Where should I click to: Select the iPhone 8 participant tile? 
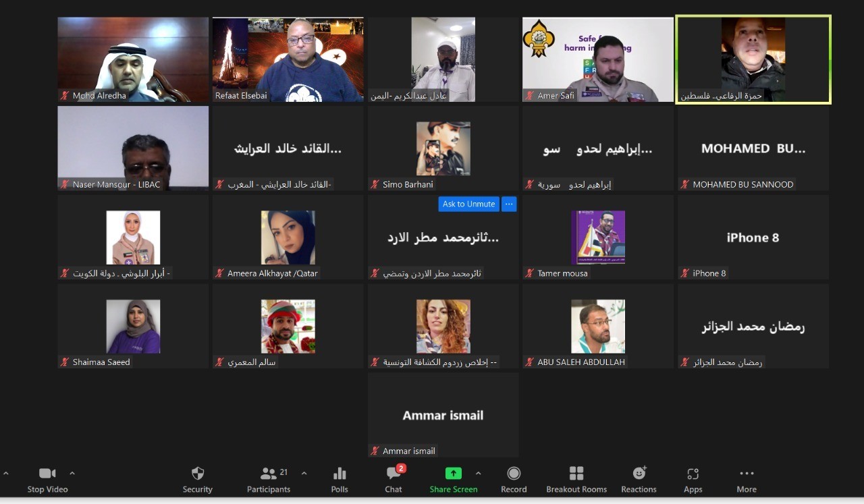click(x=753, y=237)
